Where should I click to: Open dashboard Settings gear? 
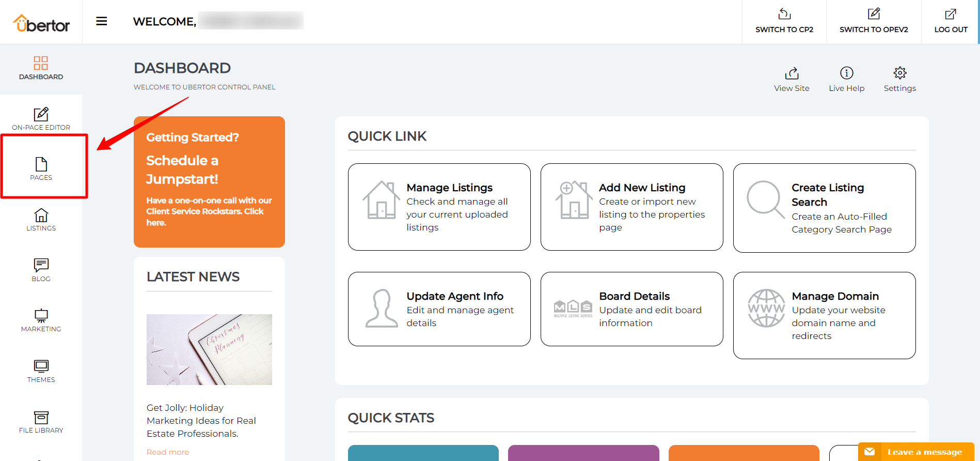point(899,79)
